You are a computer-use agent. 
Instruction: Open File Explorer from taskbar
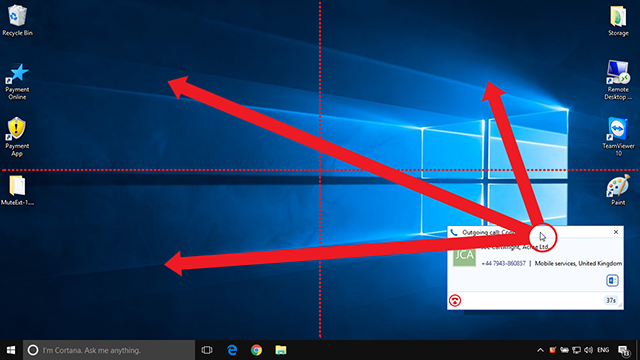pos(281,350)
